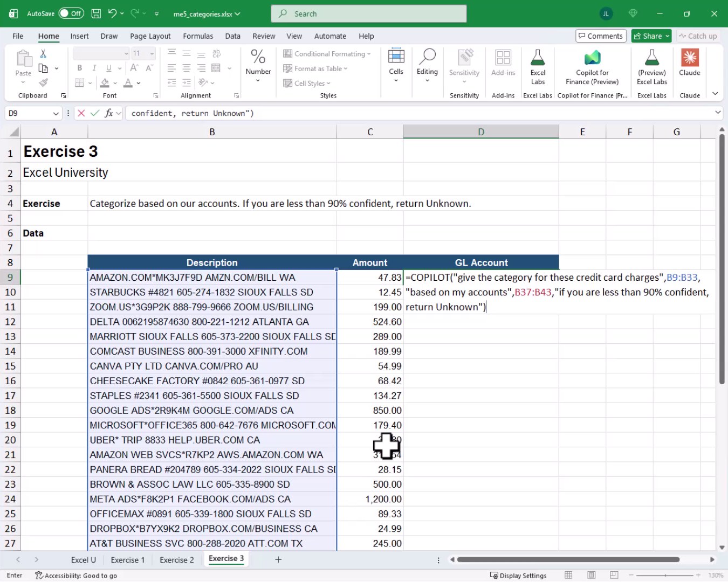Click the Undo arrow icon

(x=112, y=13)
